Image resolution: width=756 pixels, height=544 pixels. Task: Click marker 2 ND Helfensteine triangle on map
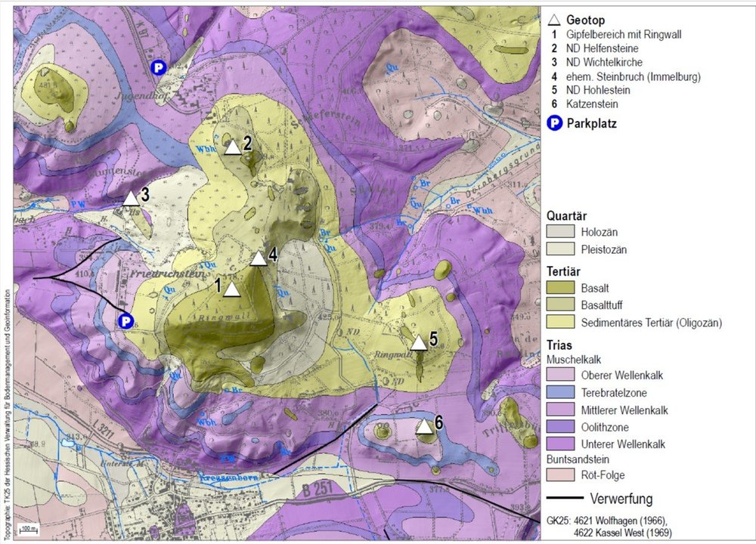pos(233,149)
